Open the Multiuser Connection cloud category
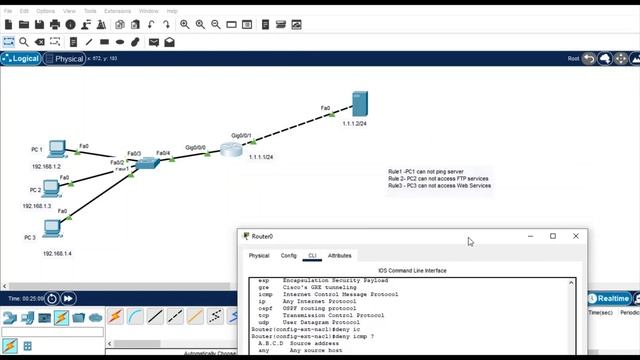Viewport: 640px width, 360px height. 96,318
